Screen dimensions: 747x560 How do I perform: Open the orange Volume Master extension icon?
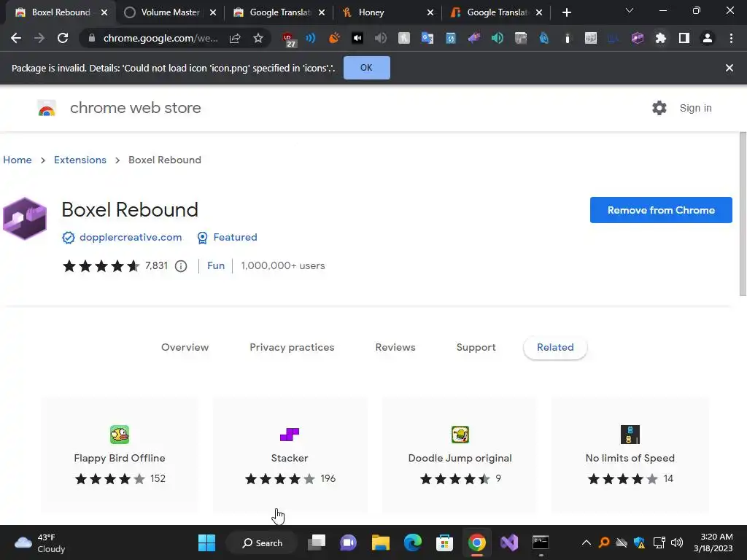tap(334, 38)
